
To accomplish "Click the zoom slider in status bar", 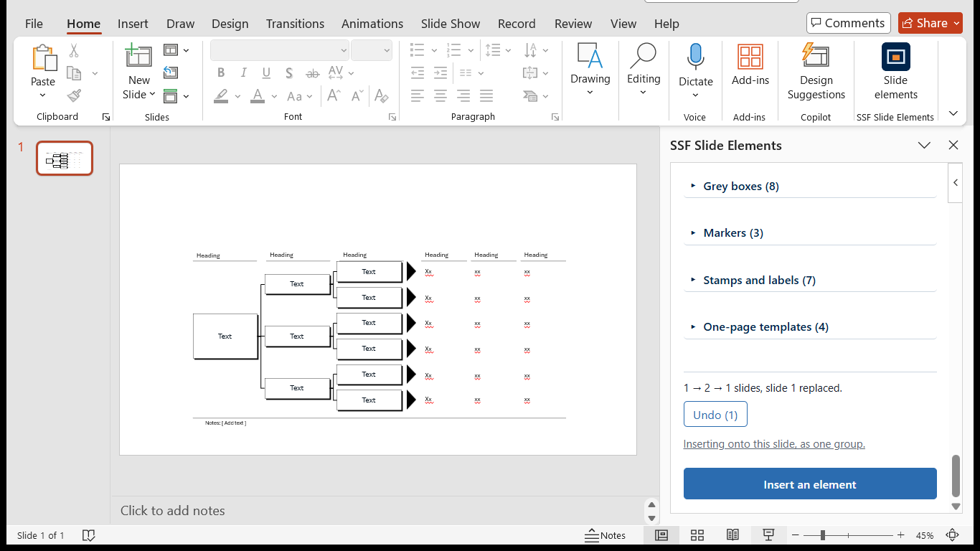I will tap(849, 535).
